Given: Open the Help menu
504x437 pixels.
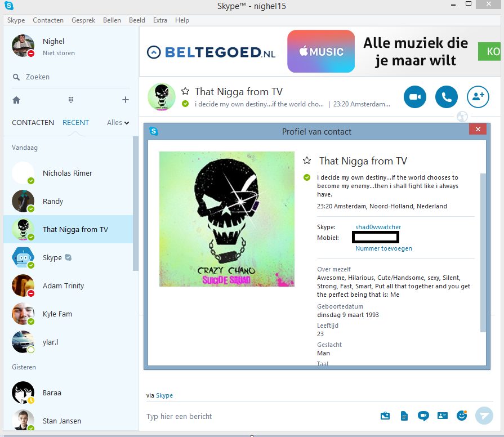Looking at the screenshot, I should 182,20.
